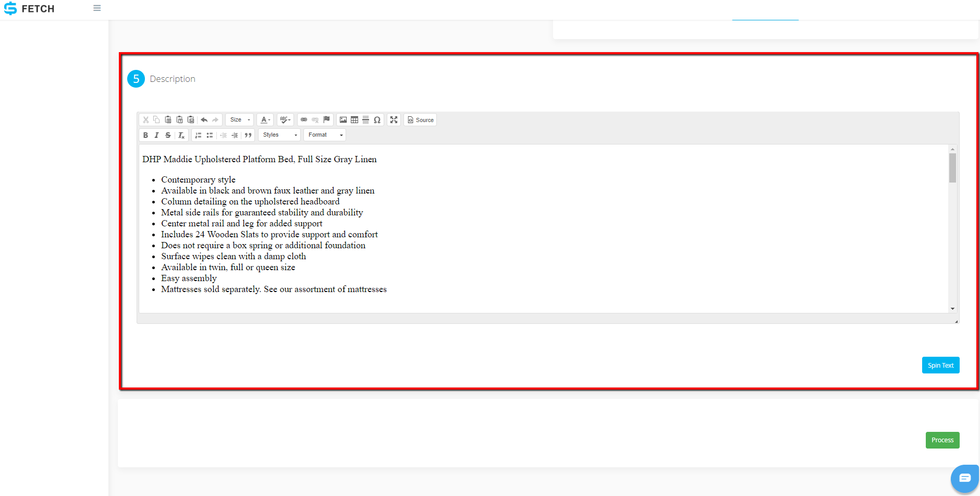980x496 pixels.
Task: Click Paste from Word icon
Action: [191, 120]
